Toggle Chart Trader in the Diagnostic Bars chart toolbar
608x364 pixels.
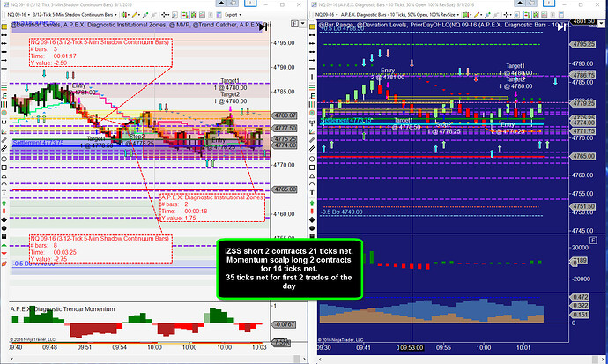[x=527, y=15]
